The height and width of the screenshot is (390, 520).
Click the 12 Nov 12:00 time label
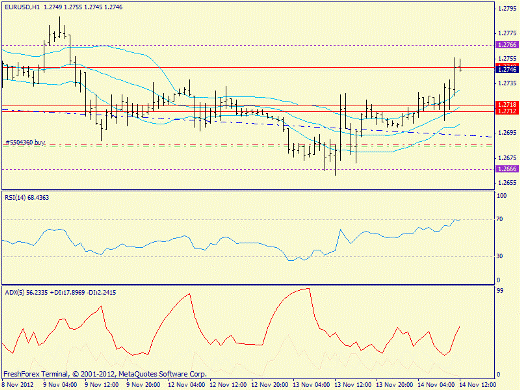[228, 385]
